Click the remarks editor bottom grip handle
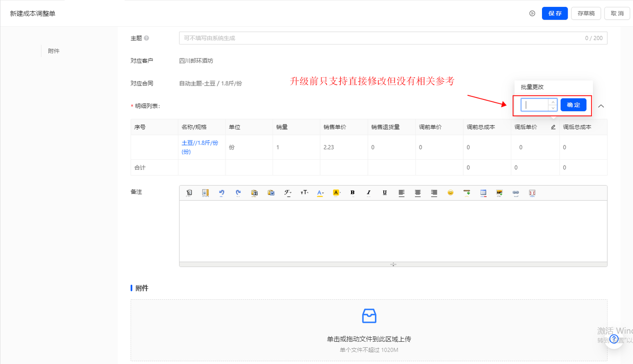 [x=393, y=265]
